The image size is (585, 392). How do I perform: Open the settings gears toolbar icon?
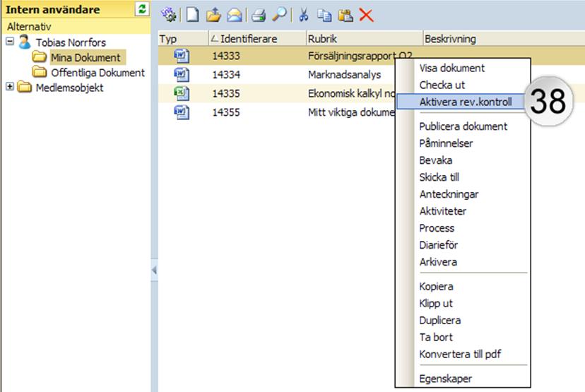pyautogui.click(x=169, y=15)
